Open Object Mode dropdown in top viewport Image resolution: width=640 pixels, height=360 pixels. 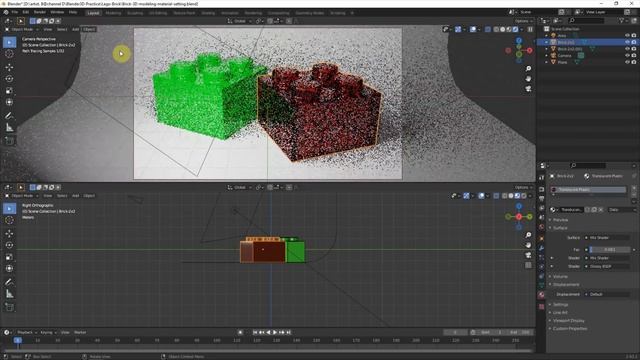(x=22, y=29)
